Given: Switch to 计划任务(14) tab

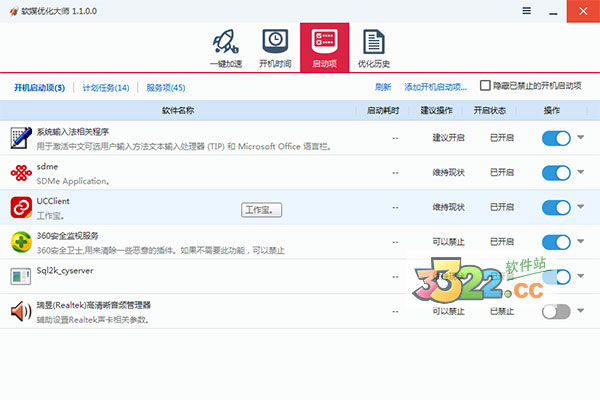Looking at the screenshot, I should [x=106, y=88].
